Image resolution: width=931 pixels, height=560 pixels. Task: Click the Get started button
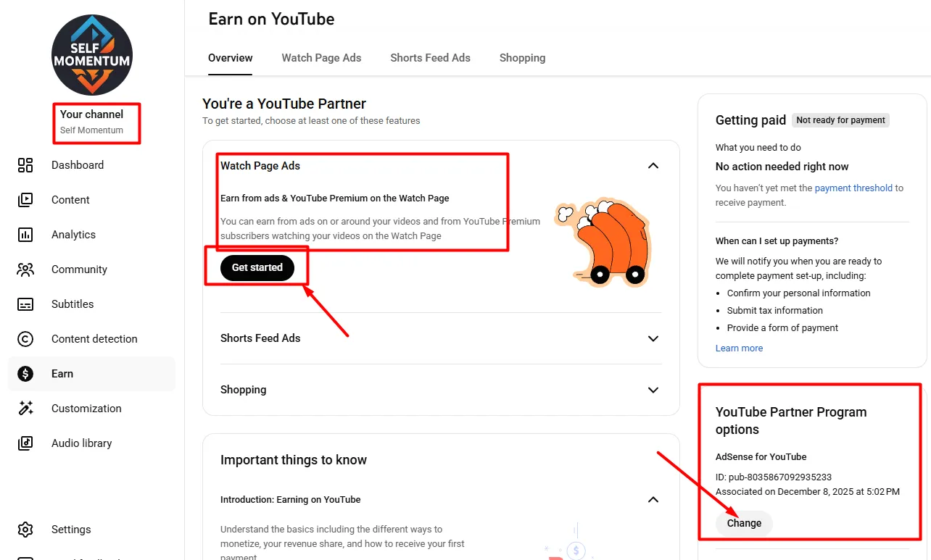coord(257,267)
